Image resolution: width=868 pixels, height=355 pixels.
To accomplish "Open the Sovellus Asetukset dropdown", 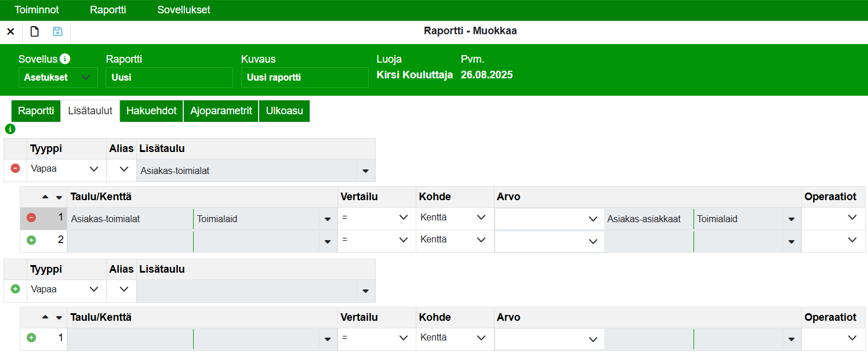I will (x=57, y=77).
